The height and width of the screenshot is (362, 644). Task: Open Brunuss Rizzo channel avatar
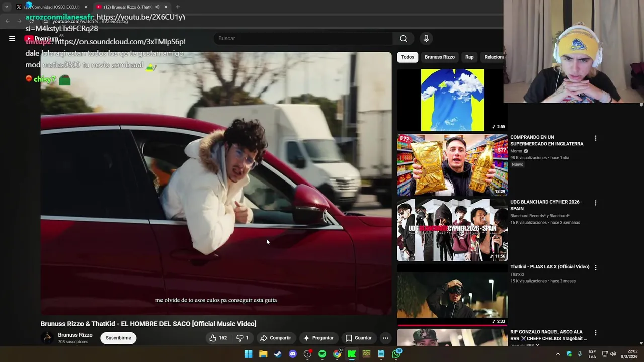pyautogui.click(x=47, y=338)
